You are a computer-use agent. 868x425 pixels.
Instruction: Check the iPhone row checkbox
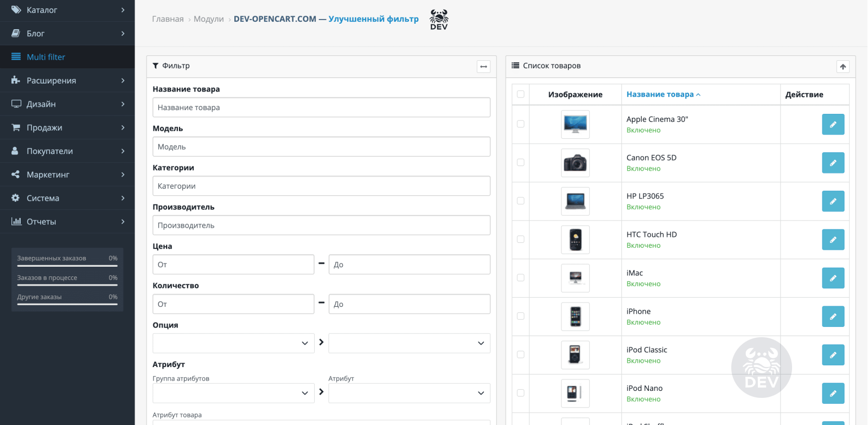521,316
